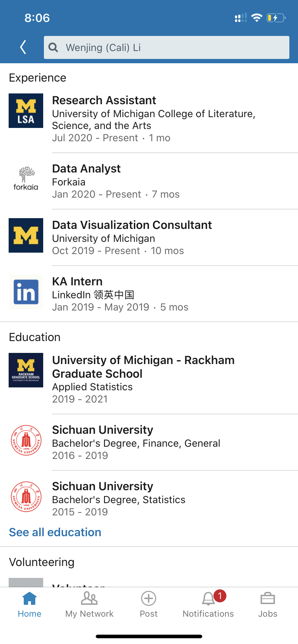The width and height of the screenshot is (298, 644).
Task: Tap Sichuan University Statistics degree logo
Action: [x=26, y=497]
